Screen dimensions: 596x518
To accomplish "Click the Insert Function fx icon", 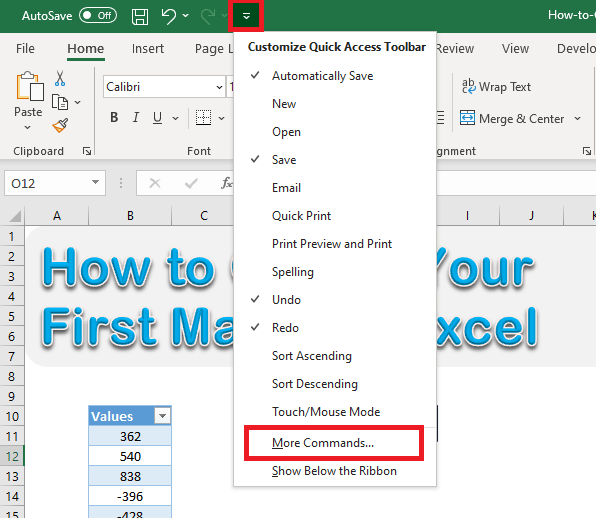I will 227,183.
